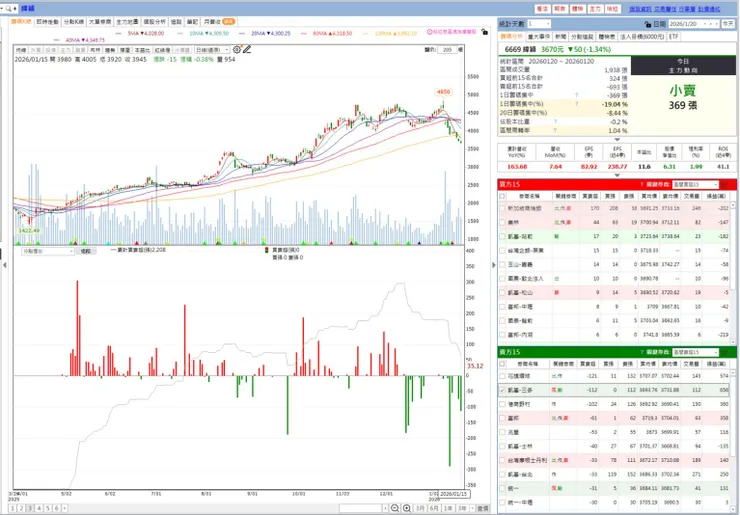Click the left-edge panel arrow

[5, 265]
